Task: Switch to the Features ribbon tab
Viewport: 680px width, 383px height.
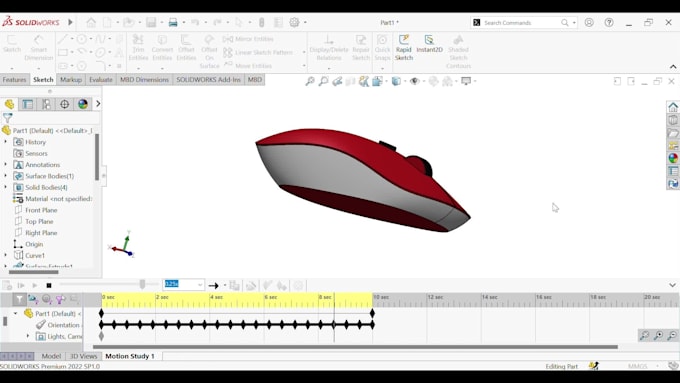Action: 14,80
